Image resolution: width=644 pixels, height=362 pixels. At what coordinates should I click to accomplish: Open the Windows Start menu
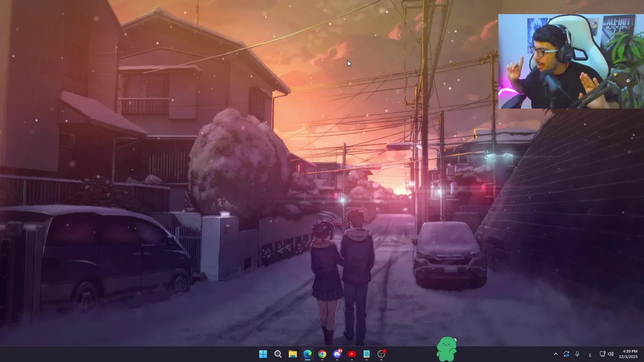[263, 354]
